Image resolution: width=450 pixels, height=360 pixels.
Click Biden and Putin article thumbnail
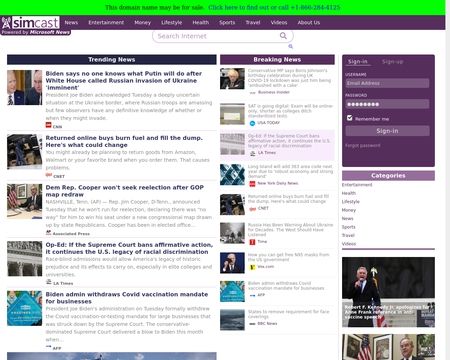(x=25, y=87)
